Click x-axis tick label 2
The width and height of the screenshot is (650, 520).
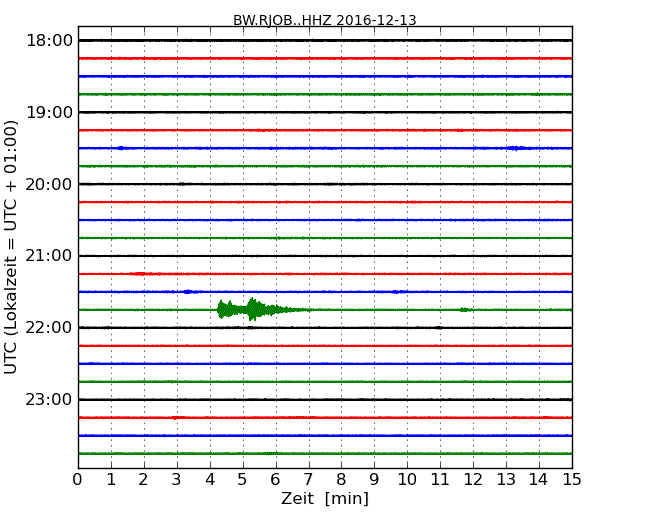[143, 480]
